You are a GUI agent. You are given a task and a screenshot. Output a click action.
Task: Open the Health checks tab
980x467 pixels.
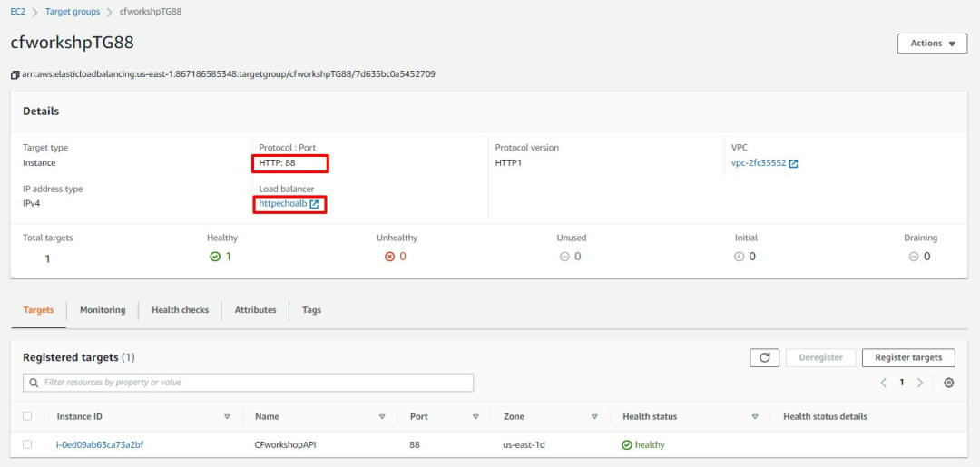180,310
